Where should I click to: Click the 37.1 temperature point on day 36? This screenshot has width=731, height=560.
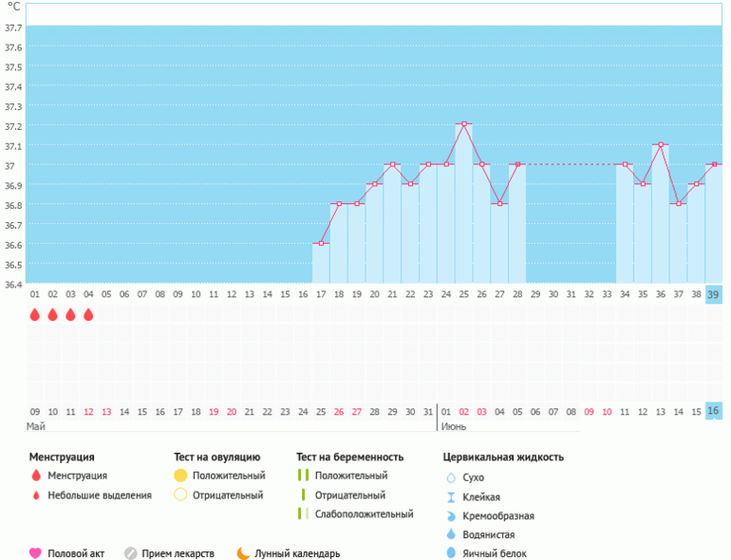coord(660,145)
